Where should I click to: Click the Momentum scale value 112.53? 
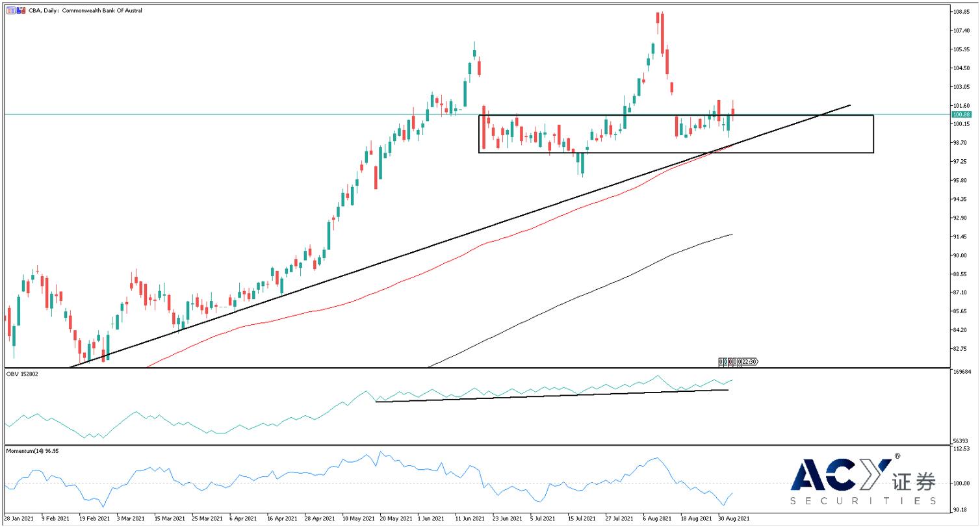click(961, 449)
